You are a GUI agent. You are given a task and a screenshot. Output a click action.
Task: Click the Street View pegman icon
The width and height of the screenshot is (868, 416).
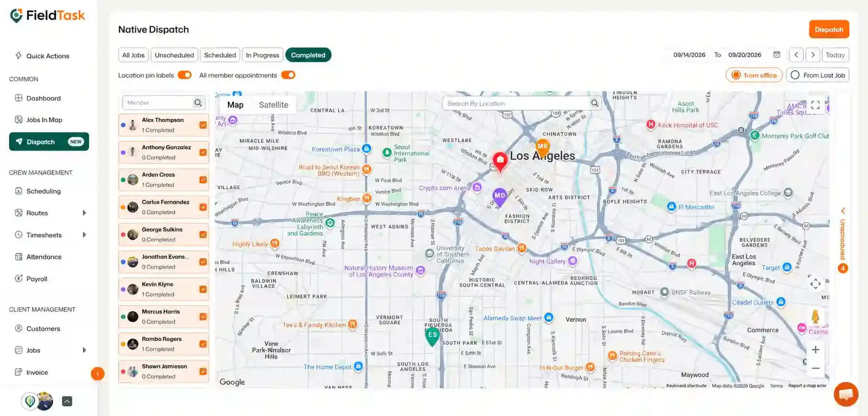point(815,317)
